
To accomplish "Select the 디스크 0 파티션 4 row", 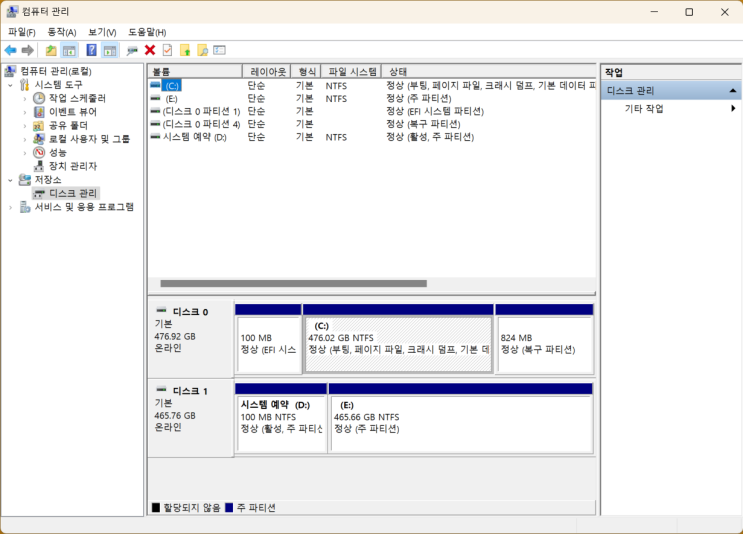I will coord(372,124).
